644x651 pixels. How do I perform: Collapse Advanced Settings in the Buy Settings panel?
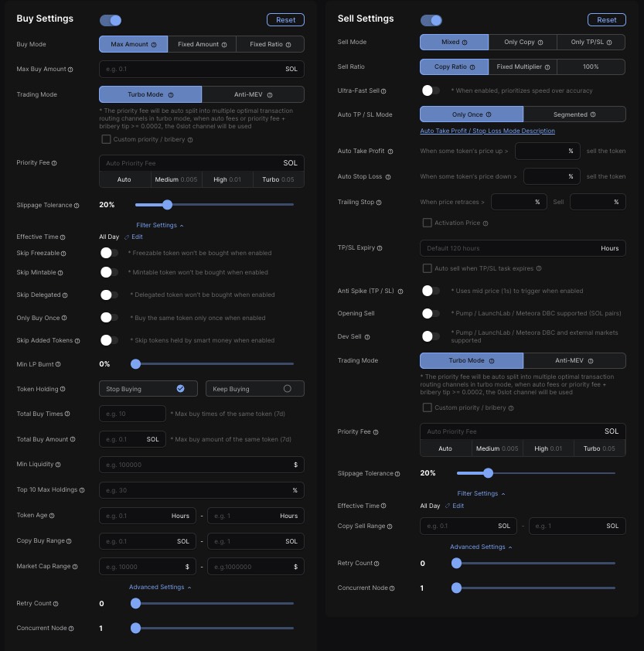click(x=160, y=587)
